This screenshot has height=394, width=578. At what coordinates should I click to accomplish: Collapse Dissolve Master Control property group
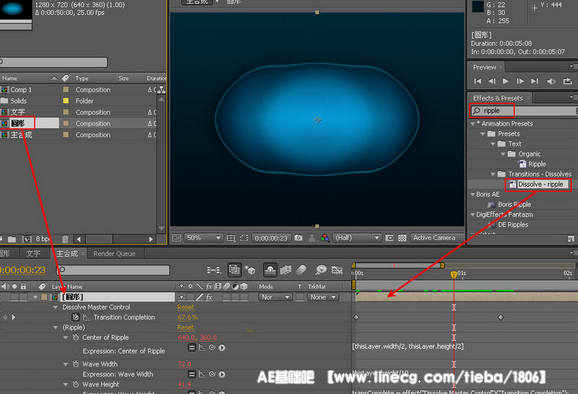(56, 307)
